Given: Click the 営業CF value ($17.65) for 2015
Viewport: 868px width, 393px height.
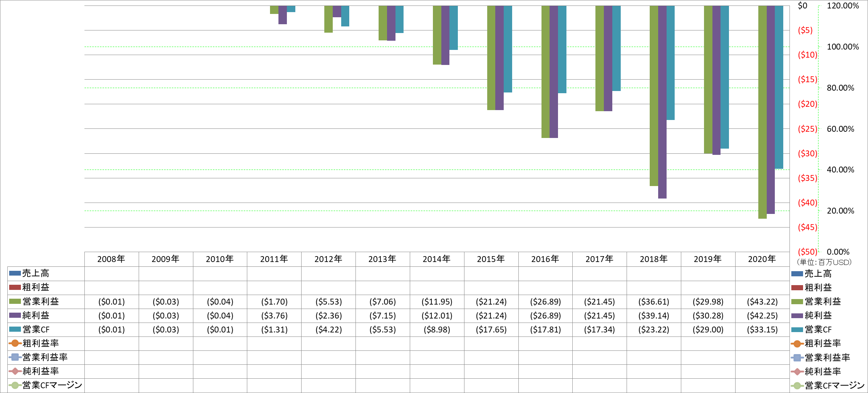Looking at the screenshot, I should tap(491, 330).
